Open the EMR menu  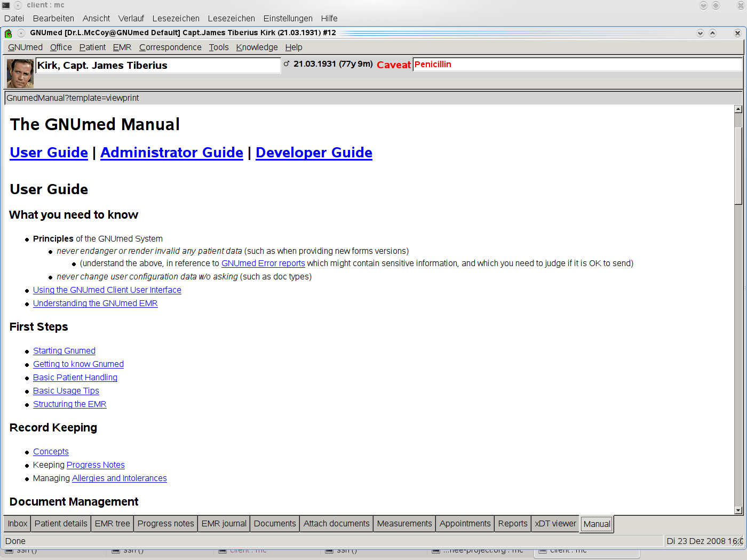pos(122,47)
